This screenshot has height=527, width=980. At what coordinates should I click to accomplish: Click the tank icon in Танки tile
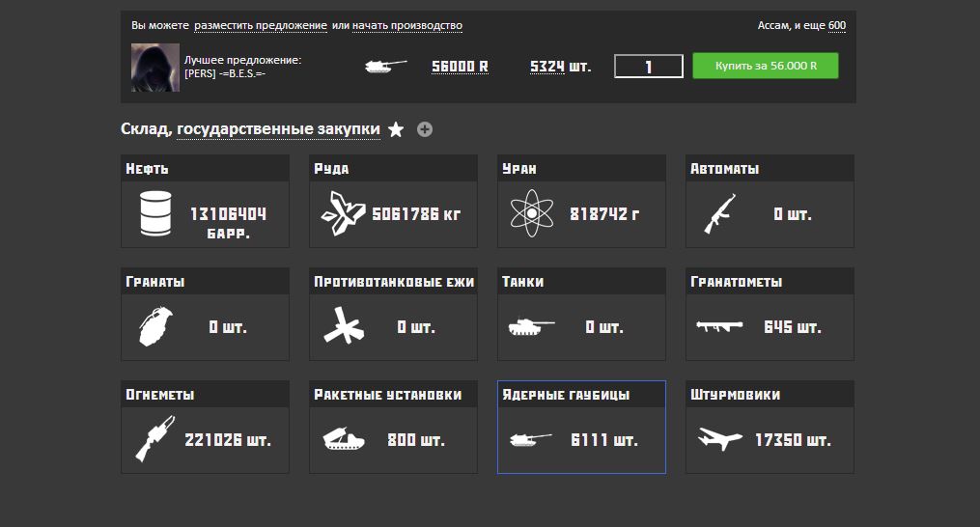[x=531, y=327]
